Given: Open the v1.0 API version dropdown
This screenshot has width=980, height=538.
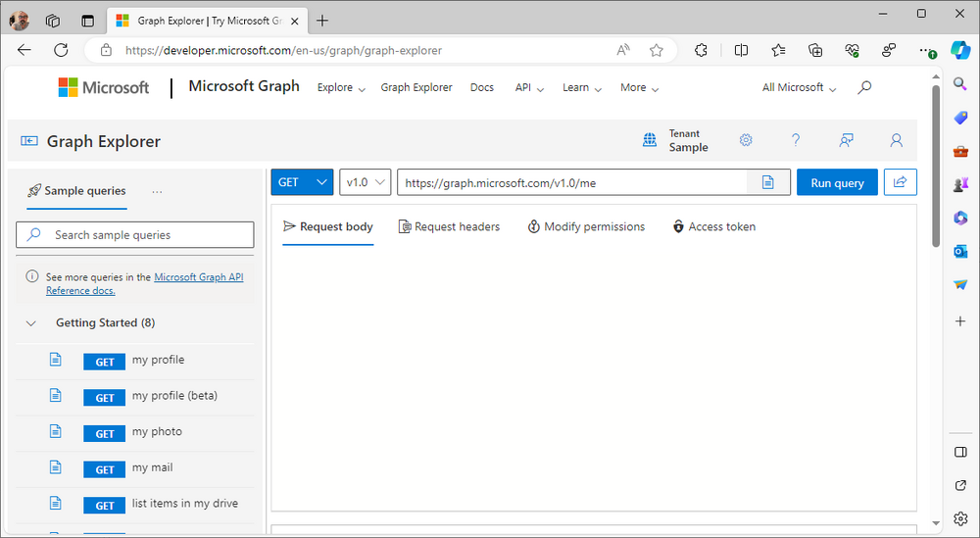Looking at the screenshot, I should tap(365, 182).
